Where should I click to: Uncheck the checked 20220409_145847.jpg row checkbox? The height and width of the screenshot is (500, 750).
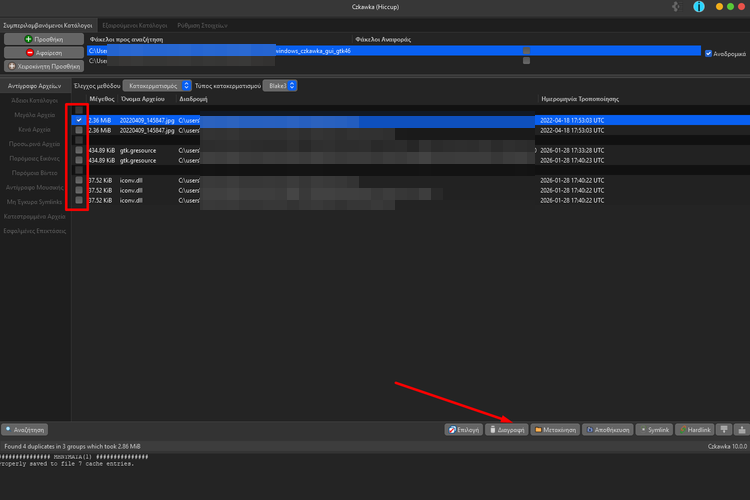tap(79, 120)
